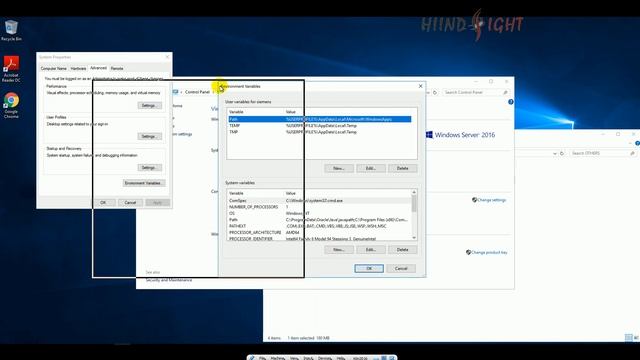640x360 pixels.
Task: Open VirtualBox Input menu
Action: [308, 358]
